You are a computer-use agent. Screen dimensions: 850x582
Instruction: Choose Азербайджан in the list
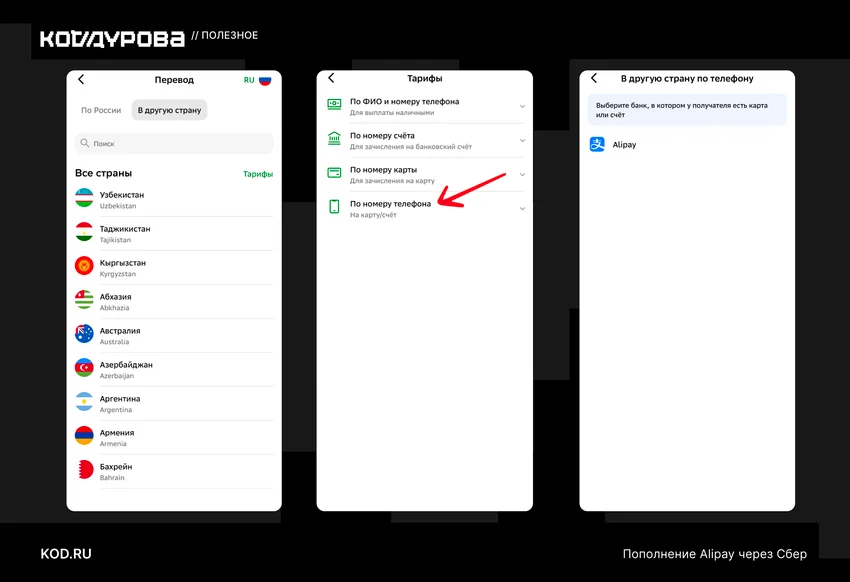pos(174,370)
